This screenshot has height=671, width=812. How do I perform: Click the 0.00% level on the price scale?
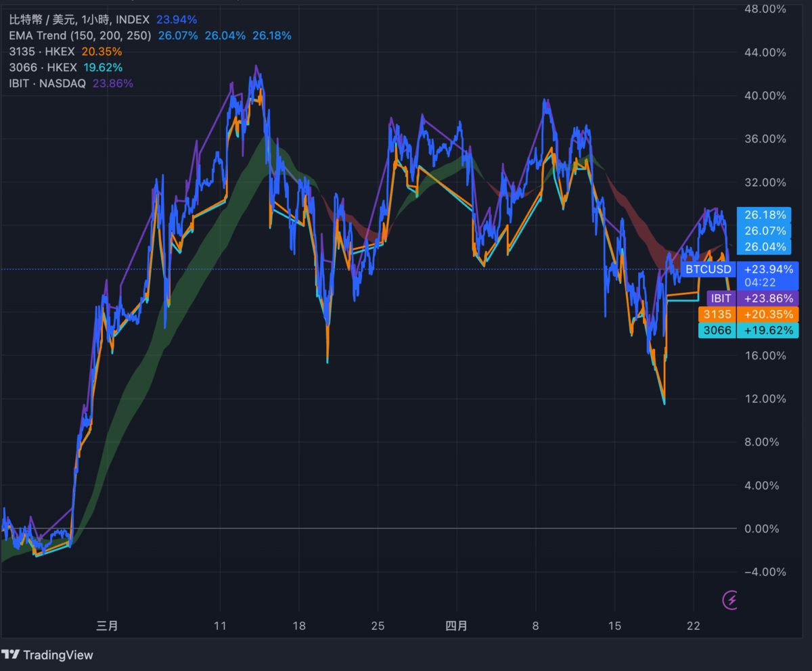tap(763, 528)
